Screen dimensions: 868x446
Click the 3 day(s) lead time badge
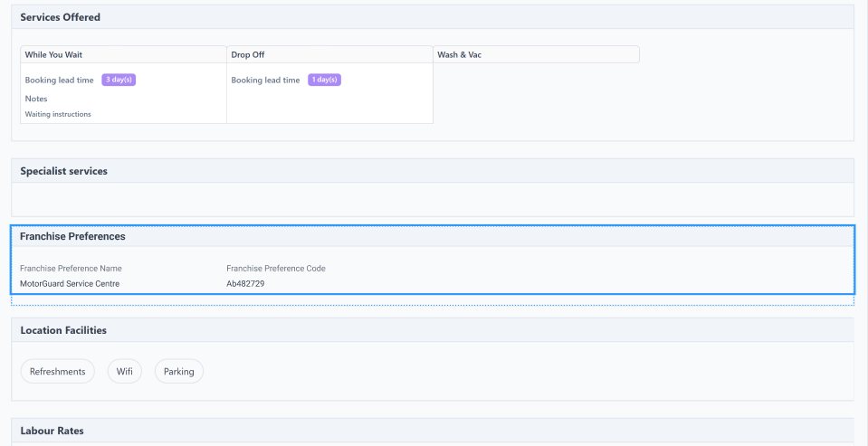click(x=119, y=80)
